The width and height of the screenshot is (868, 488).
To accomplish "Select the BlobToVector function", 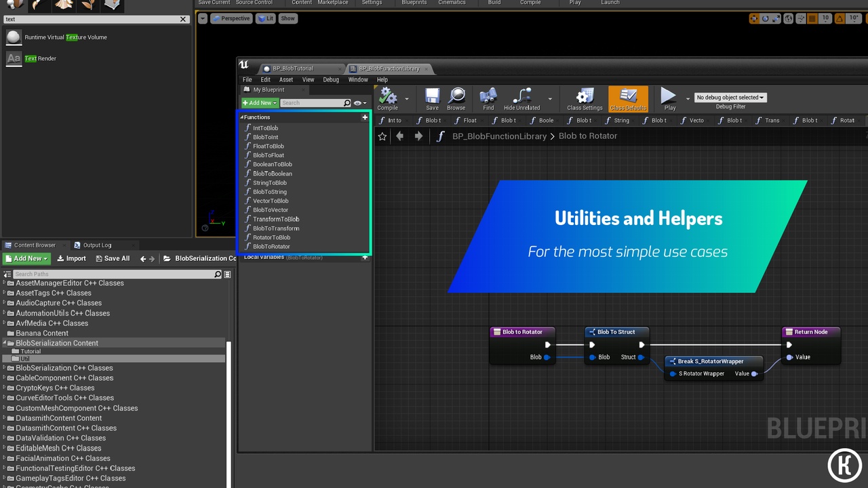I will (x=271, y=210).
